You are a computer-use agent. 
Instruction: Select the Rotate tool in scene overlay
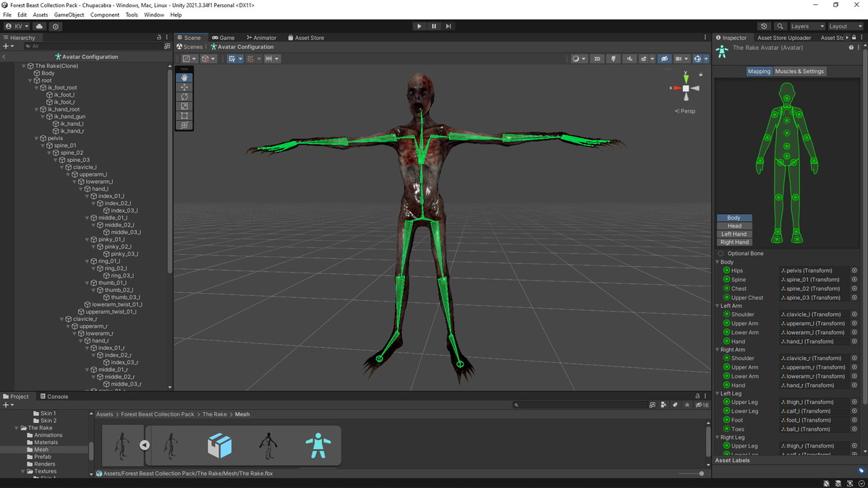click(184, 96)
